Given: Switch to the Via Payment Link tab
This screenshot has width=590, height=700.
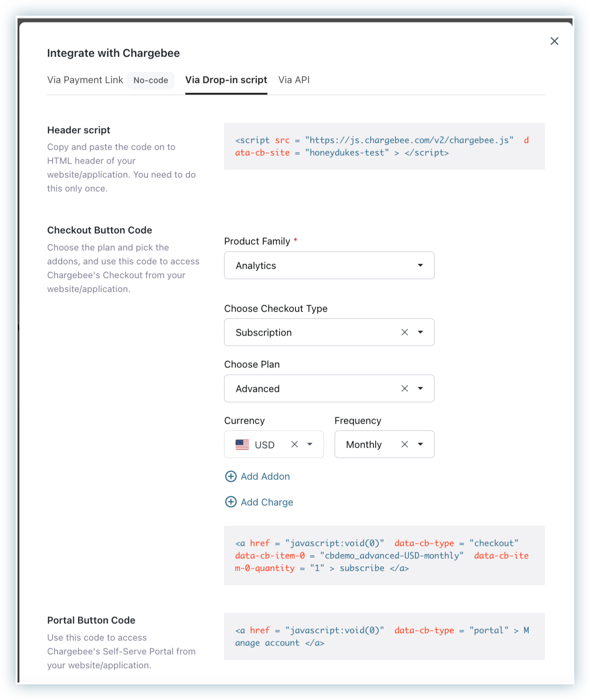Looking at the screenshot, I should coord(85,80).
